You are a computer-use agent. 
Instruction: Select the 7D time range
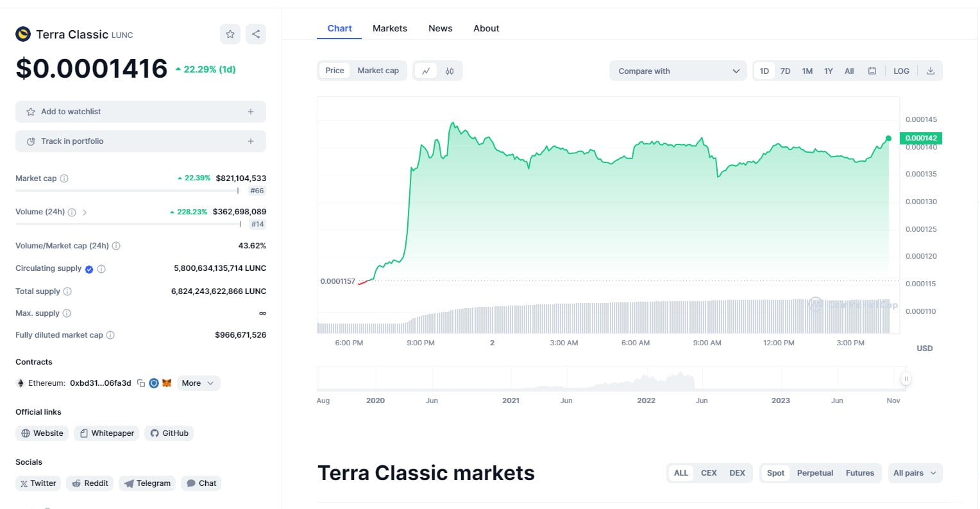click(786, 71)
